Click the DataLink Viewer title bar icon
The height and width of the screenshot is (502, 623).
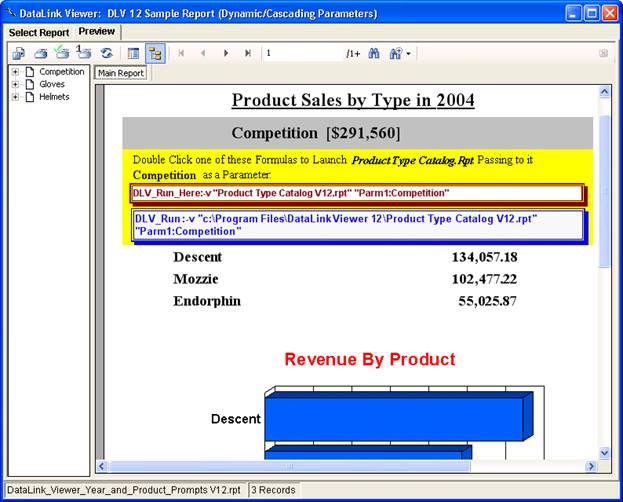point(11,13)
